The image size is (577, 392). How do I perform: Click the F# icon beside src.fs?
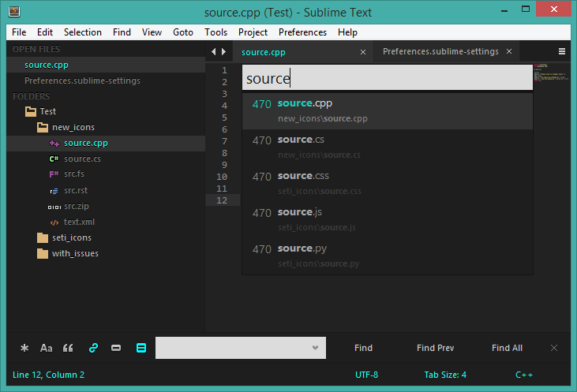click(54, 174)
